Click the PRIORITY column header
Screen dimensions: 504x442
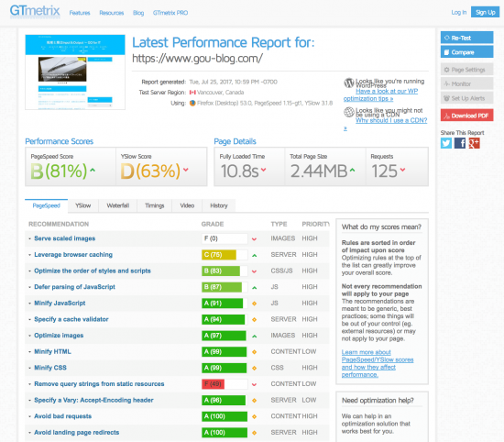315,224
